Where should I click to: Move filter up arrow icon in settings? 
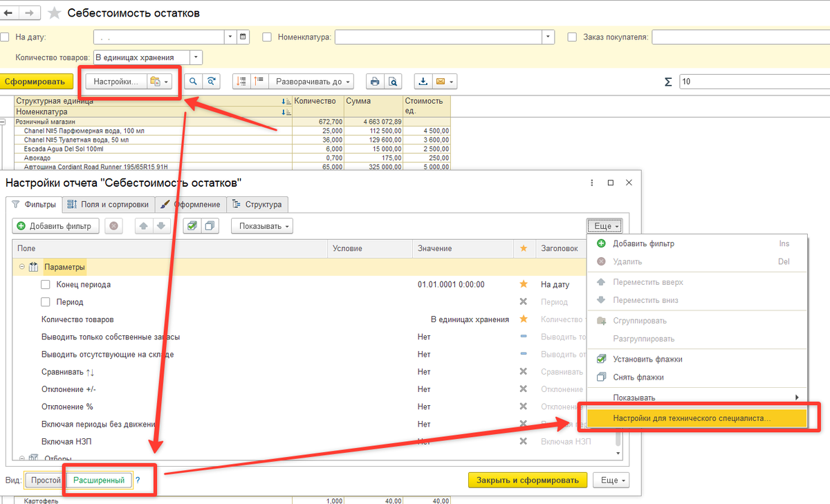coord(142,226)
